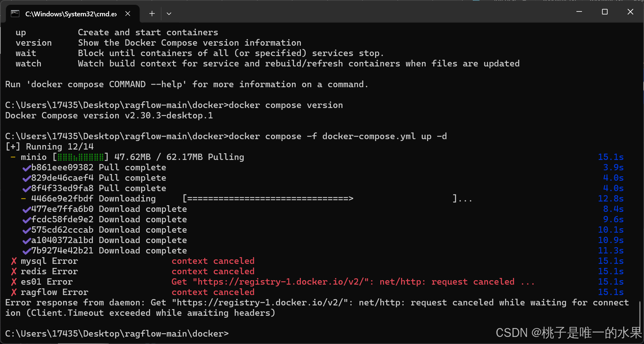Click '(Client.Timeout exceeded while awaiting headers)' text
This screenshot has width=644, height=344.
[x=151, y=313]
